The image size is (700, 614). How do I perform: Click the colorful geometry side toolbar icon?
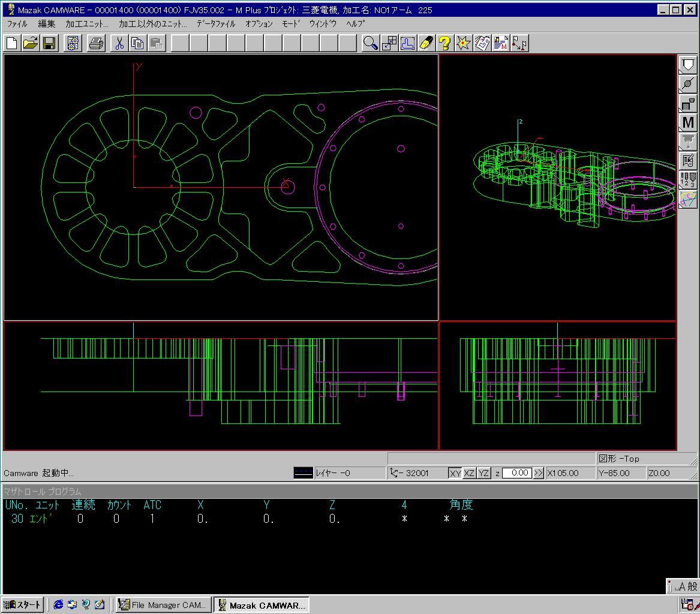688,200
